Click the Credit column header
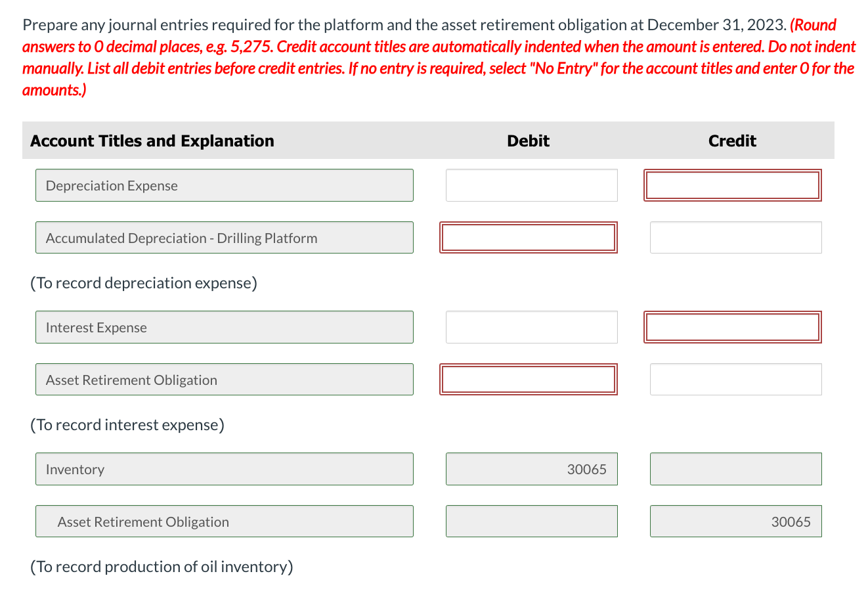Viewport: 868px width, 599px height. [732, 141]
